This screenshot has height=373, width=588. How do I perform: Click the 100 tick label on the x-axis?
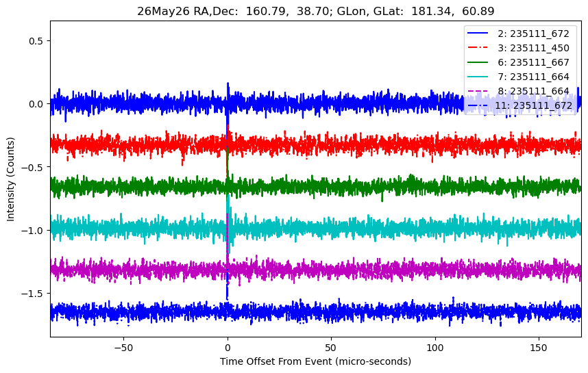(x=435, y=348)
